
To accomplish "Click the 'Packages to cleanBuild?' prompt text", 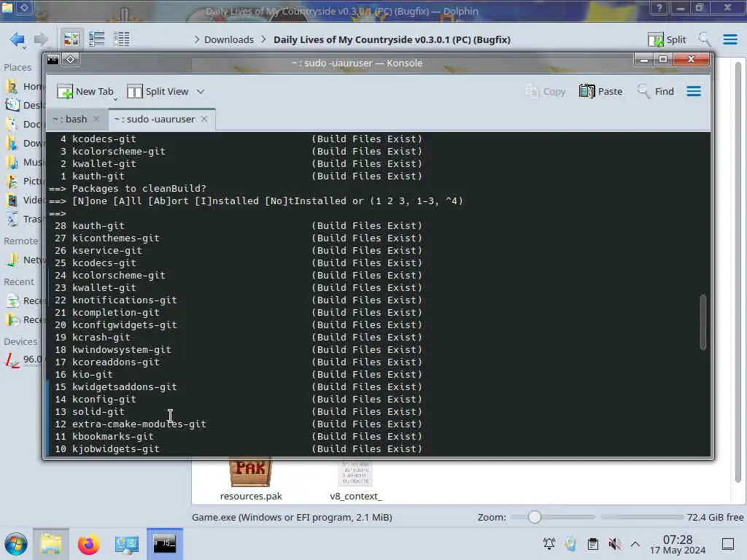I will pyautogui.click(x=139, y=189).
